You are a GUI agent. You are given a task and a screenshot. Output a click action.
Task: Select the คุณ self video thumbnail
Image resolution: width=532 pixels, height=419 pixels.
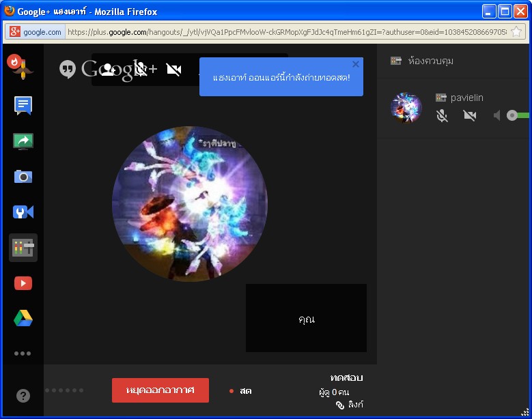(306, 318)
